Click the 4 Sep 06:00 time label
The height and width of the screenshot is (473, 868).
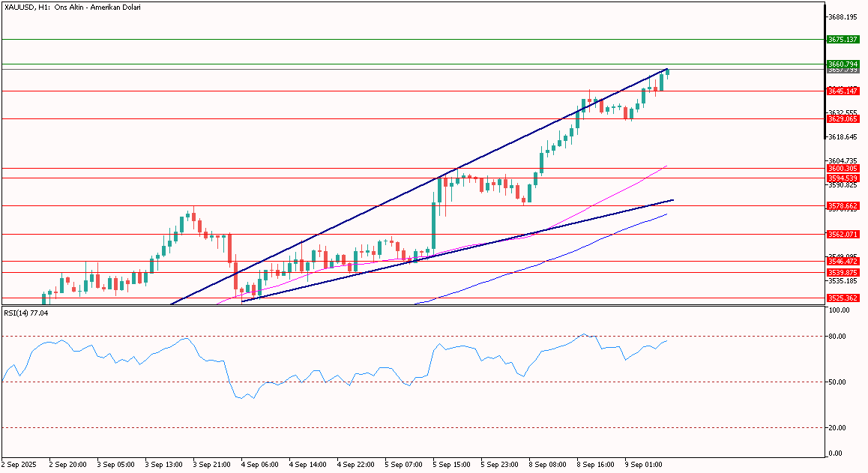point(259,465)
